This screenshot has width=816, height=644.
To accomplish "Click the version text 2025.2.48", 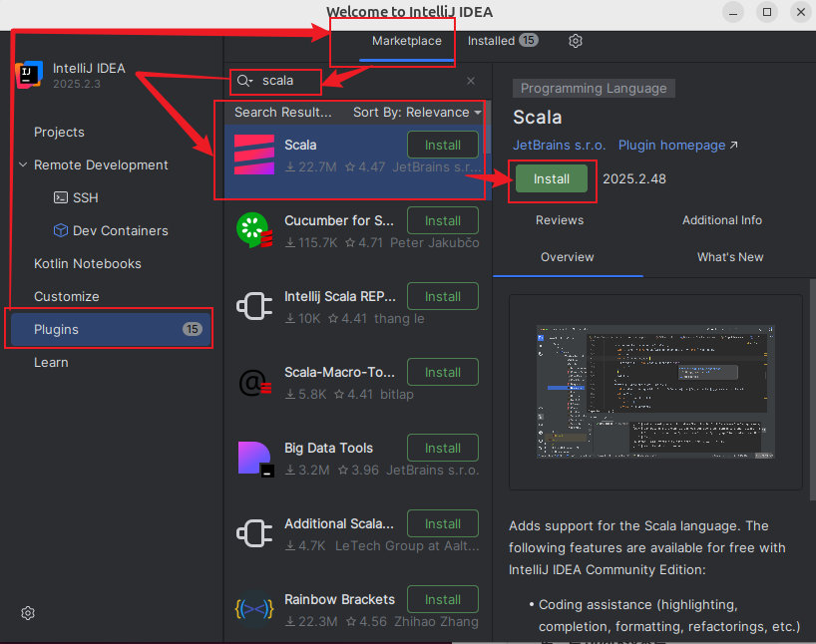I will 633,179.
